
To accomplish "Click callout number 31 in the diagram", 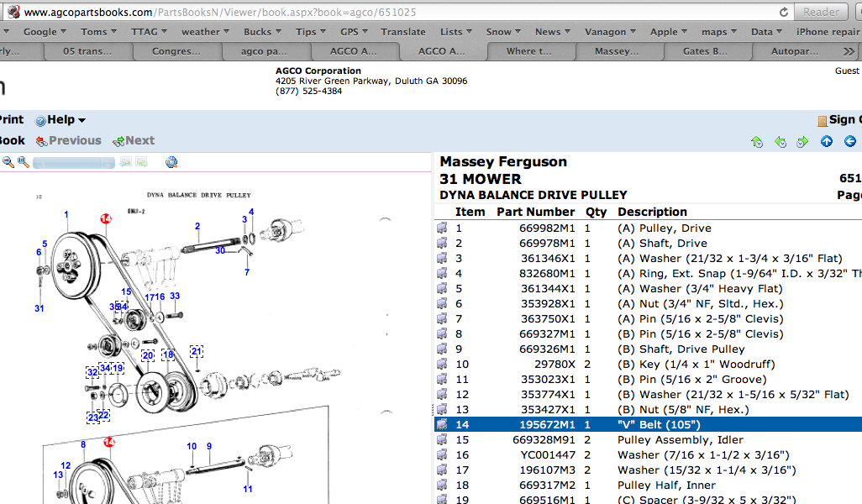I will point(39,308).
